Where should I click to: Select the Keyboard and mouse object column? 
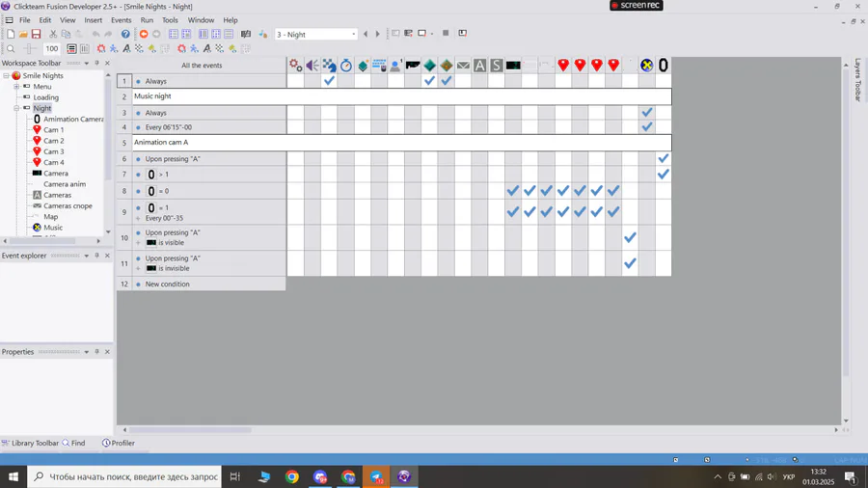[379, 66]
